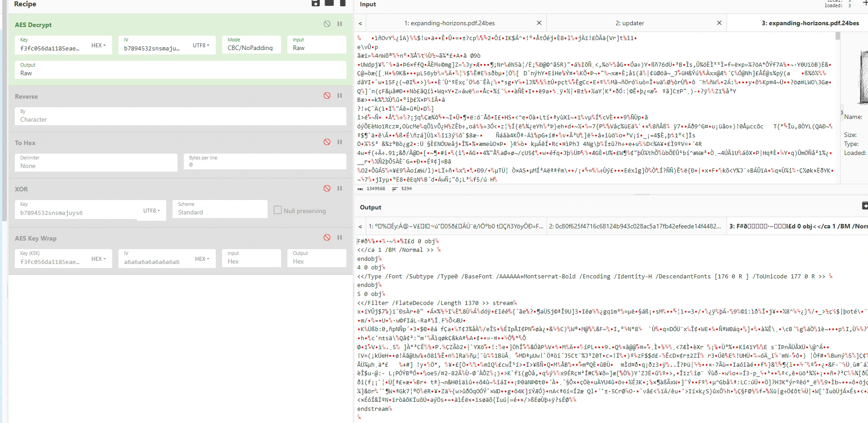The height and width of the screenshot is (423, 868).
Task: Toggle the disable icon on Reverse operation
Action: (327, 96)
